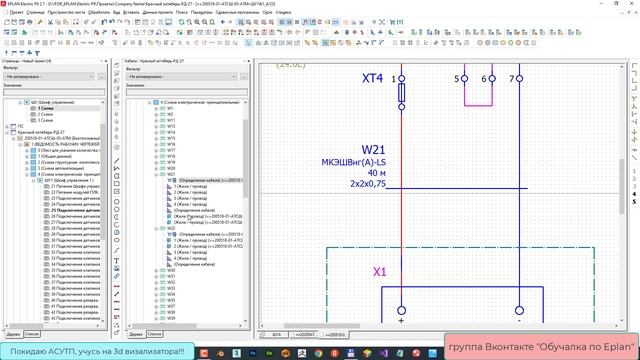The height and width of the screenshot is (360, 640).
Task: Open the Поиск menu
Action: pyautogui.click(x=182, y=12)
